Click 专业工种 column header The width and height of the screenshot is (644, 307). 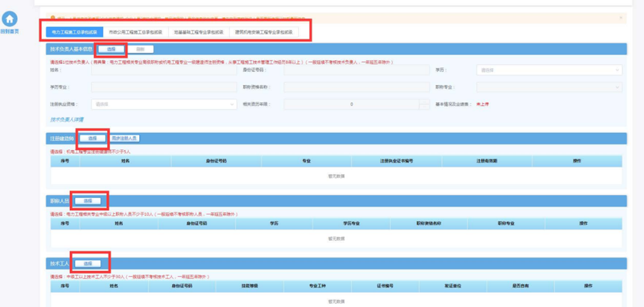pos(317,286)
